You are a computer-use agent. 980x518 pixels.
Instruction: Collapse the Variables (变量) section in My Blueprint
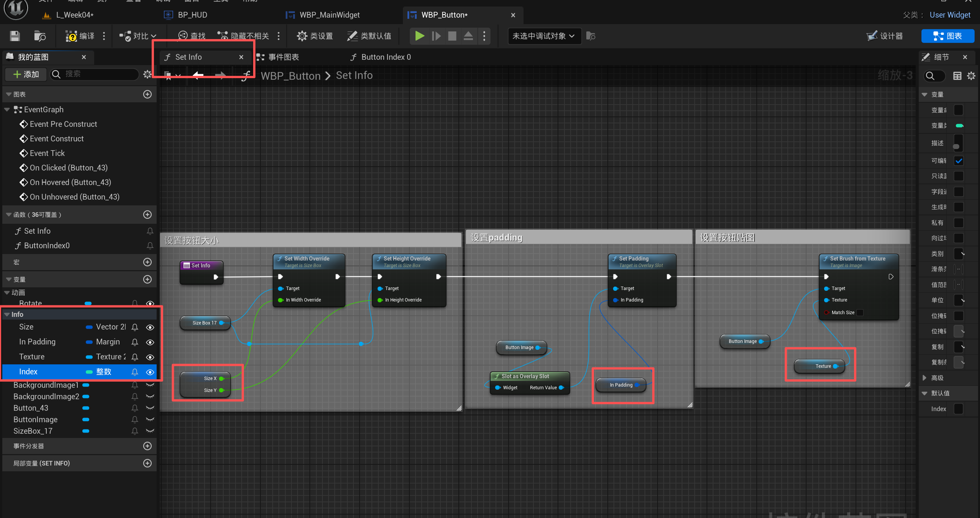[x=8, y=279]
